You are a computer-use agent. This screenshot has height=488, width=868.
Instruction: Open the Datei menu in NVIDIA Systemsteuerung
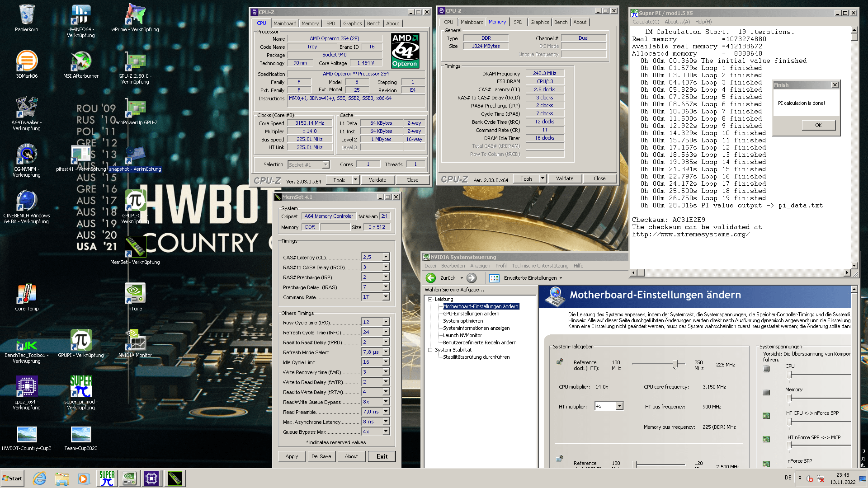(x=430, y=266)
